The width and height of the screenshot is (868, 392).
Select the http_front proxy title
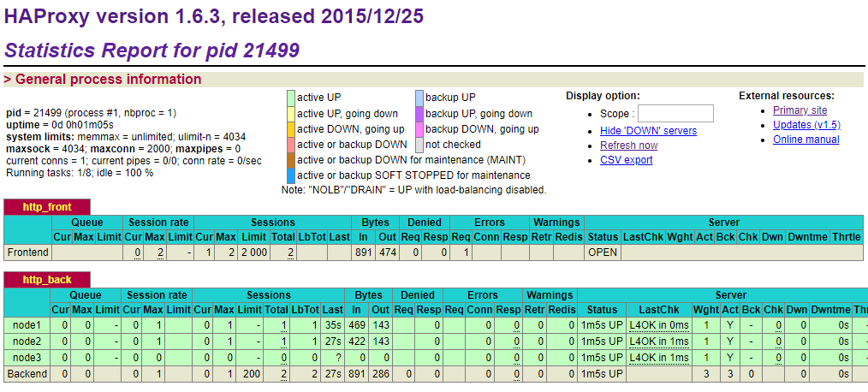tap(47, 208)
